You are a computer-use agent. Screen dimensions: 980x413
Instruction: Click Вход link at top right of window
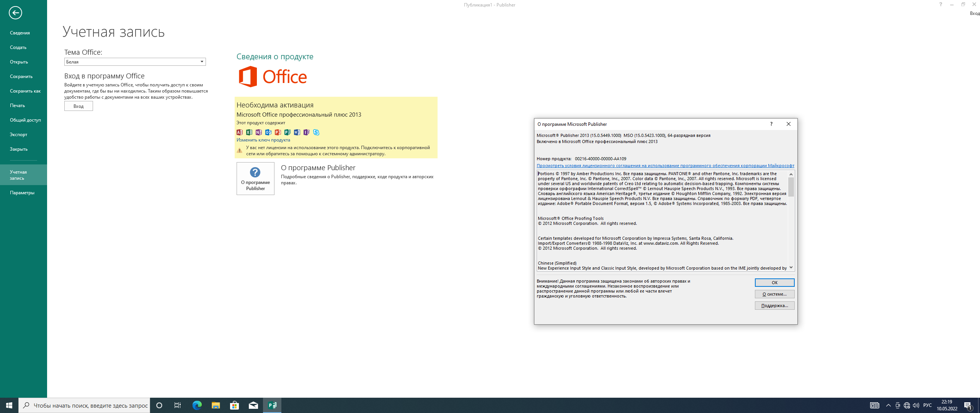click(x=975, y=13)
